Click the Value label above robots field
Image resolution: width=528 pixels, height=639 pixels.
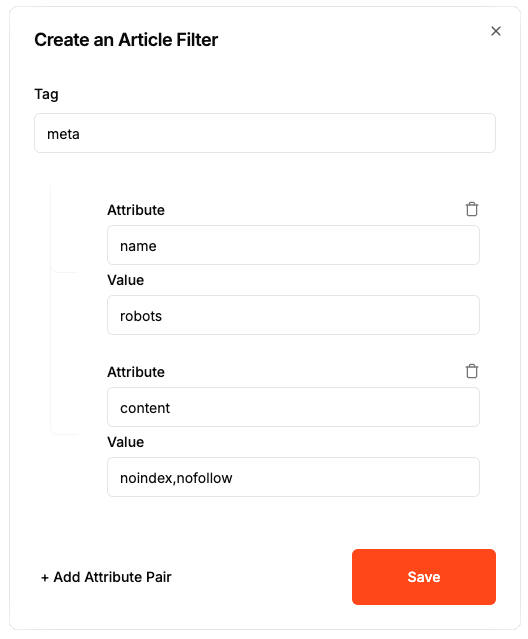[x=125, y=280]
